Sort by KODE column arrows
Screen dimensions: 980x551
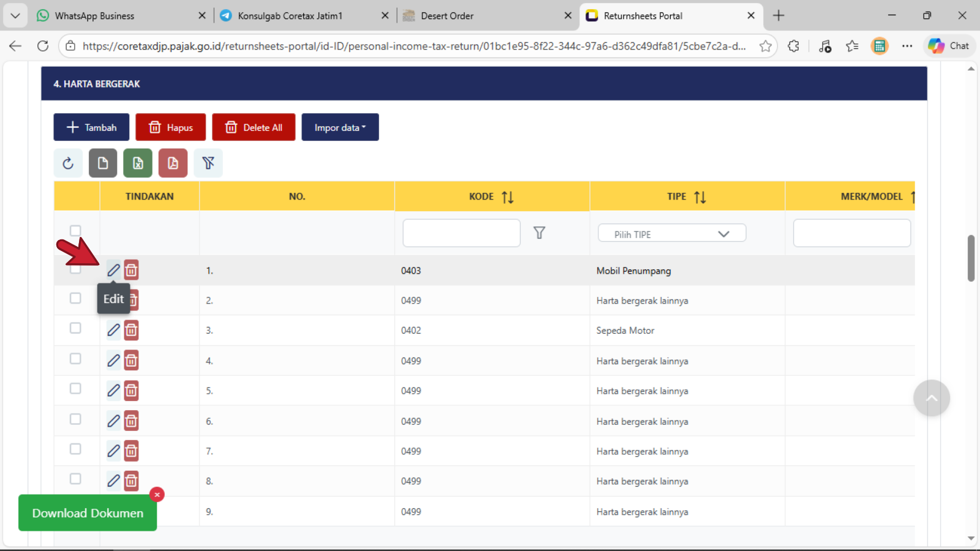click(507, 197)
